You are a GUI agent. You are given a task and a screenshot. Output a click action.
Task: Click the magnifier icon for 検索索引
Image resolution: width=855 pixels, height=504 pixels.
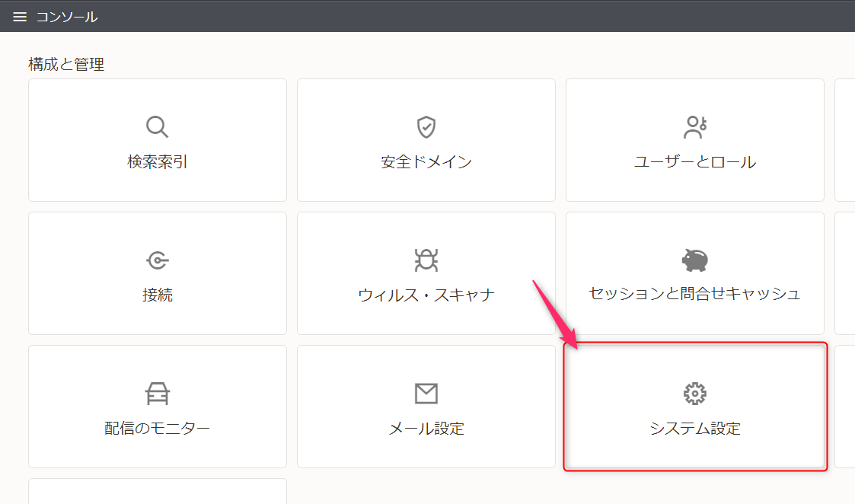point(157,126)
